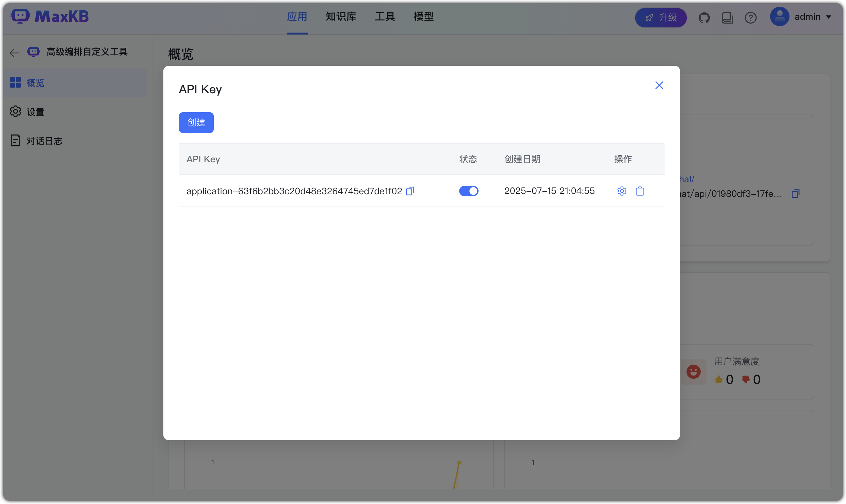846x504 pixels.
Task: Click the application robot icon by 高级编排自定义工具
Action: click(x=33, y=52)
